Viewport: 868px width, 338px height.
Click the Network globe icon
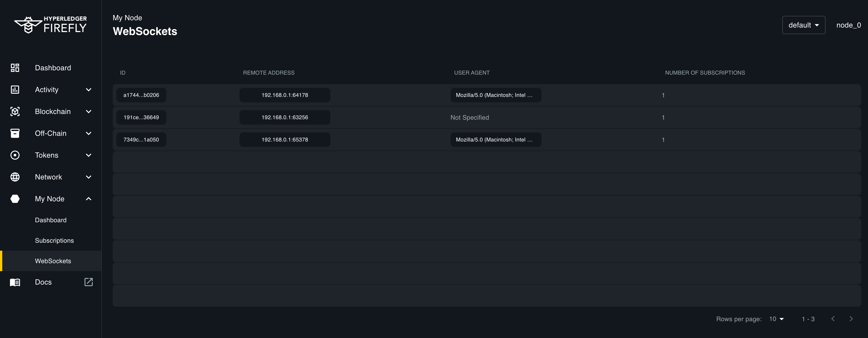coord(15,177)
